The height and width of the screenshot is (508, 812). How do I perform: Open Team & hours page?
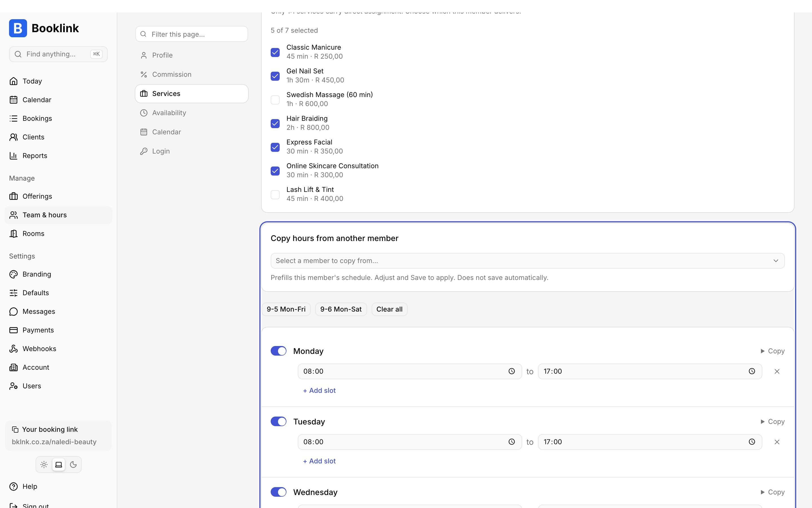pyautogui.click(x=58, y=215)
